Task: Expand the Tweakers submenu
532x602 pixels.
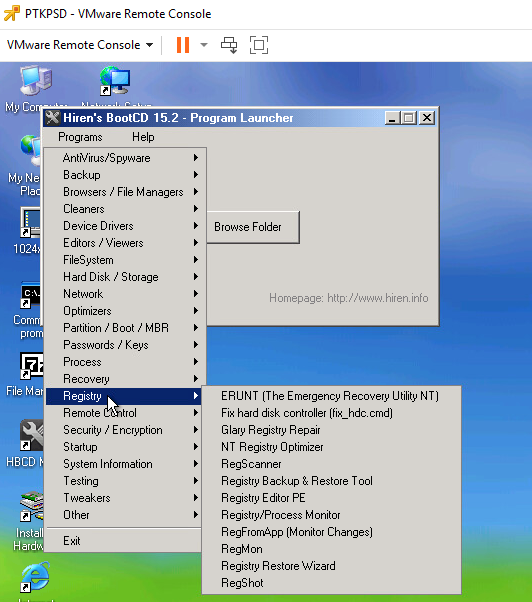Action: click(124, 498)
